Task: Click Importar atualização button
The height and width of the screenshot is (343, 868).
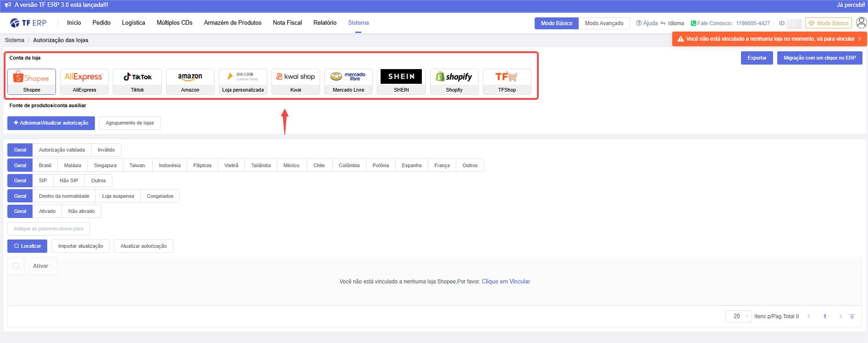Action: pyautogui.click(x=81, y=246)
